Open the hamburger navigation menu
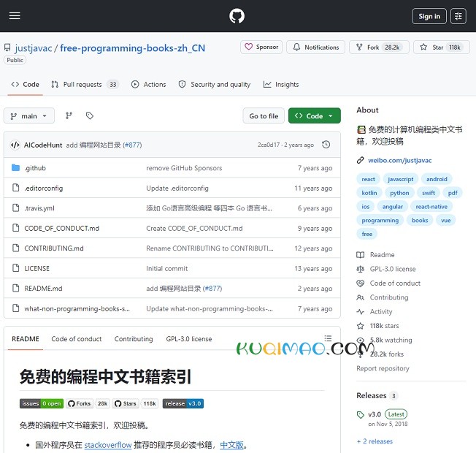 pos(15,16)
